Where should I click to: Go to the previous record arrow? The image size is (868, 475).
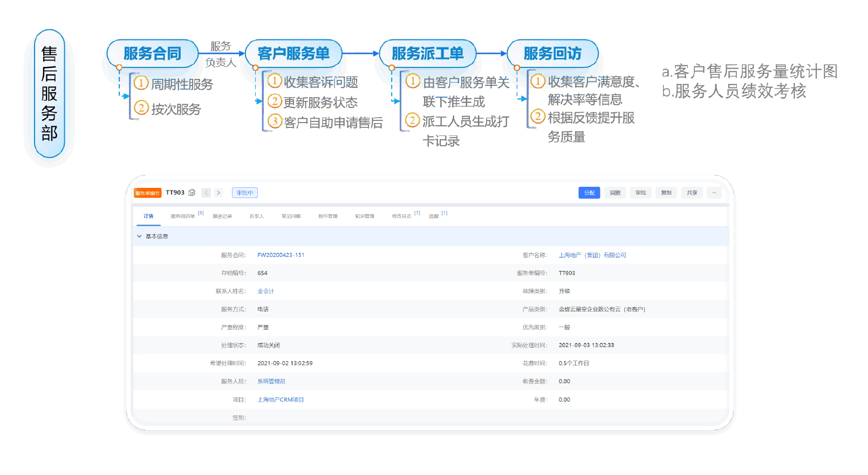tap(206, 193)
